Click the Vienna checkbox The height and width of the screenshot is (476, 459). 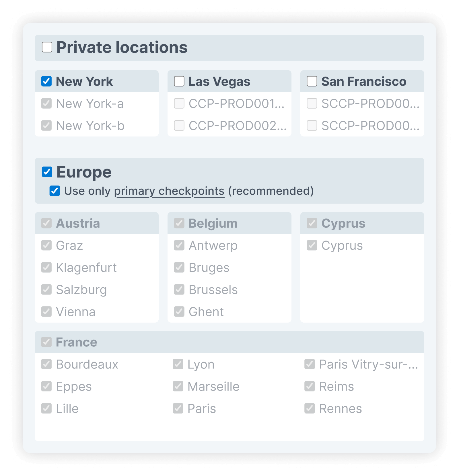(x=46, y=312)
